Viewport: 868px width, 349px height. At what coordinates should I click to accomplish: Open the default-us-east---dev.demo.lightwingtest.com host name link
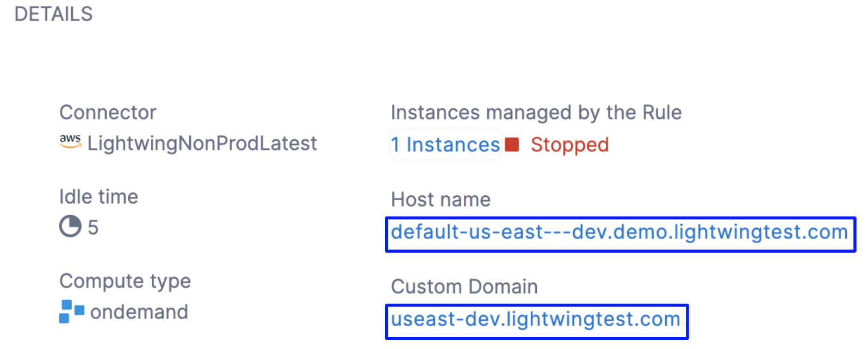click(619, 232)
